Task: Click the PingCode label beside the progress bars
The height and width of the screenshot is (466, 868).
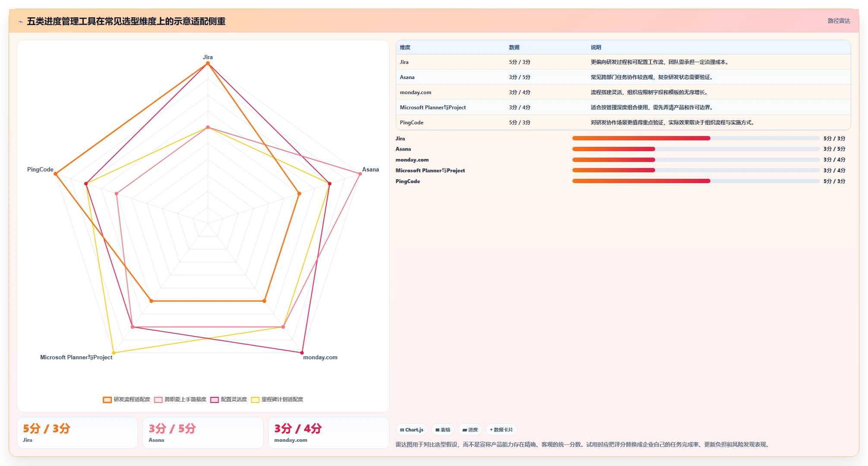Action: point(408,181)
